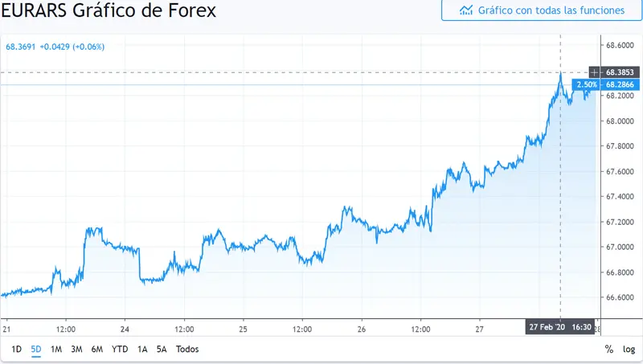
Task: Switch to the 3M time range
Action: pos(76,350)
